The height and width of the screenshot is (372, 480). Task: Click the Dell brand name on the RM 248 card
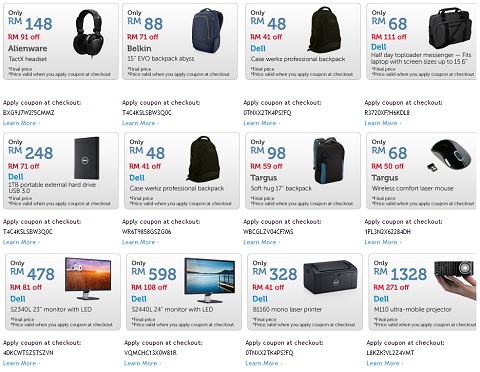(16, 177)
